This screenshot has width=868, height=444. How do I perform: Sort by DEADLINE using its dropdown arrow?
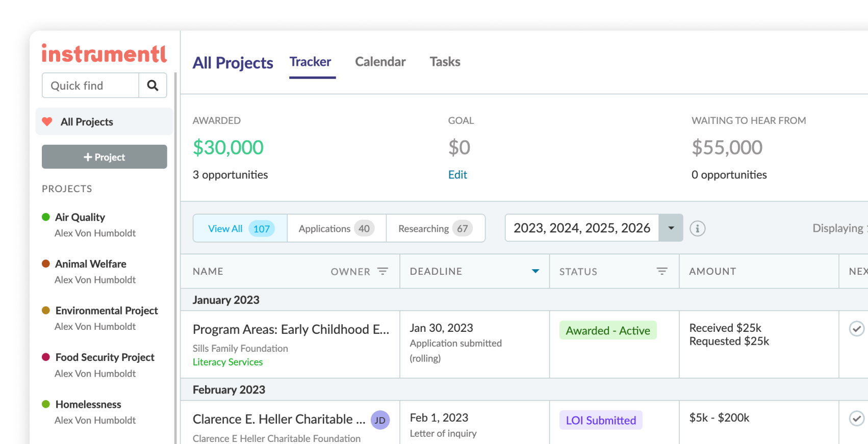coord(535,271)
